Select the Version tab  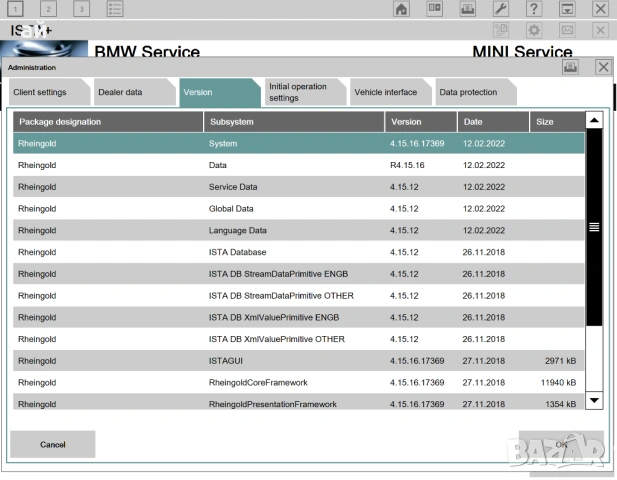[220, 92]
